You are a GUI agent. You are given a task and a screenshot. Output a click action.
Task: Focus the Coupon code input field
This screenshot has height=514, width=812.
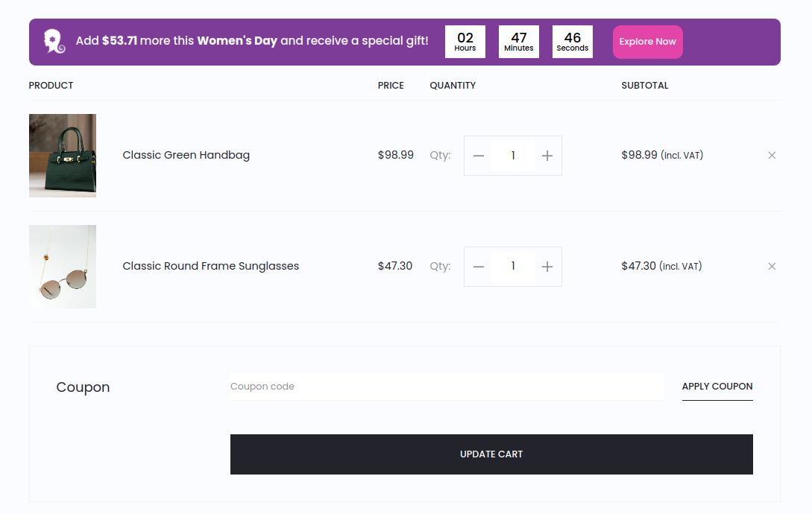(446, 387)
